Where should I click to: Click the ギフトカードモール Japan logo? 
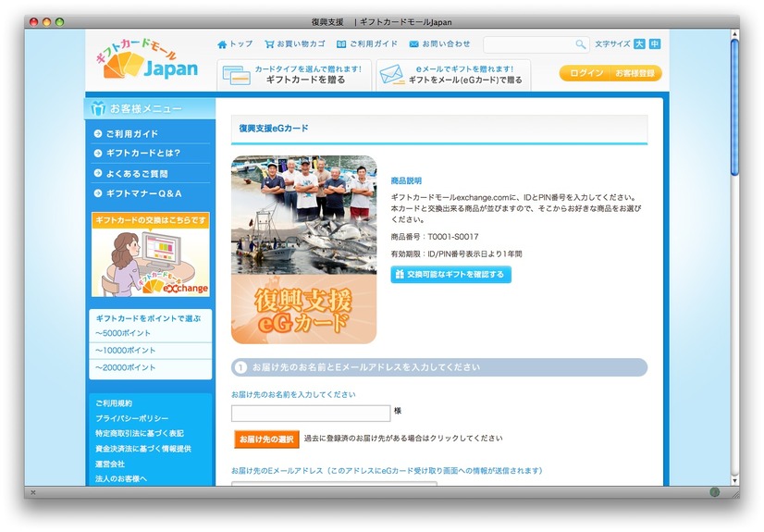click(x=147, y=59)
